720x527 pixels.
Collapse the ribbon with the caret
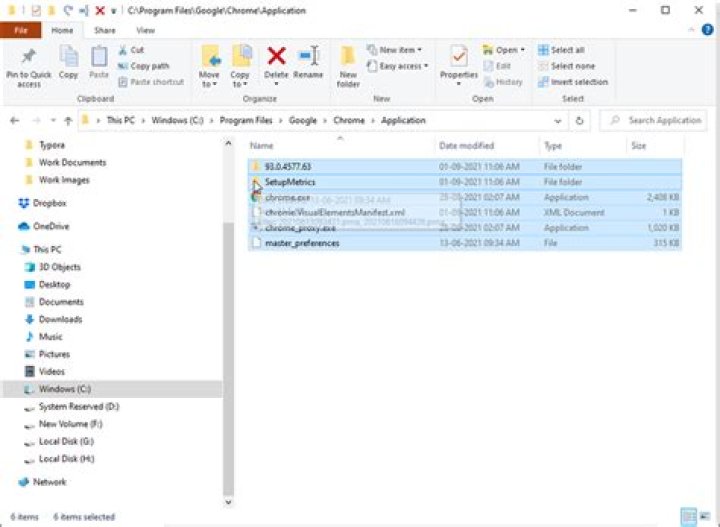pyautogui.click(x=691, y=30)
